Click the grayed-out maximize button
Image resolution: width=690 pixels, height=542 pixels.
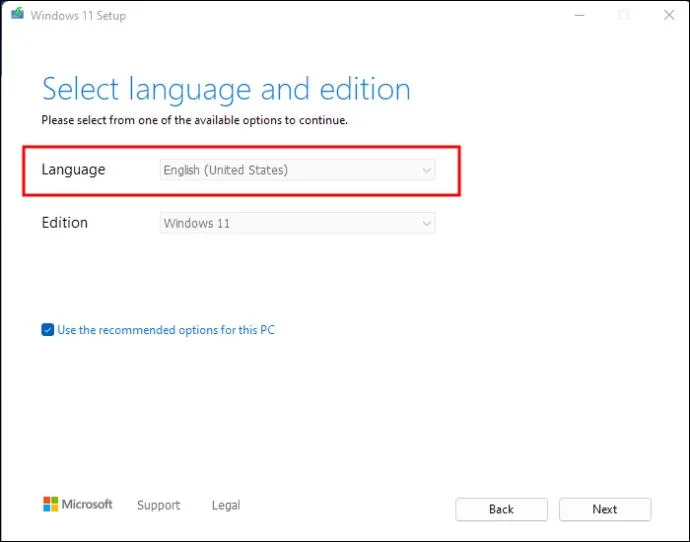click(624, 15)
